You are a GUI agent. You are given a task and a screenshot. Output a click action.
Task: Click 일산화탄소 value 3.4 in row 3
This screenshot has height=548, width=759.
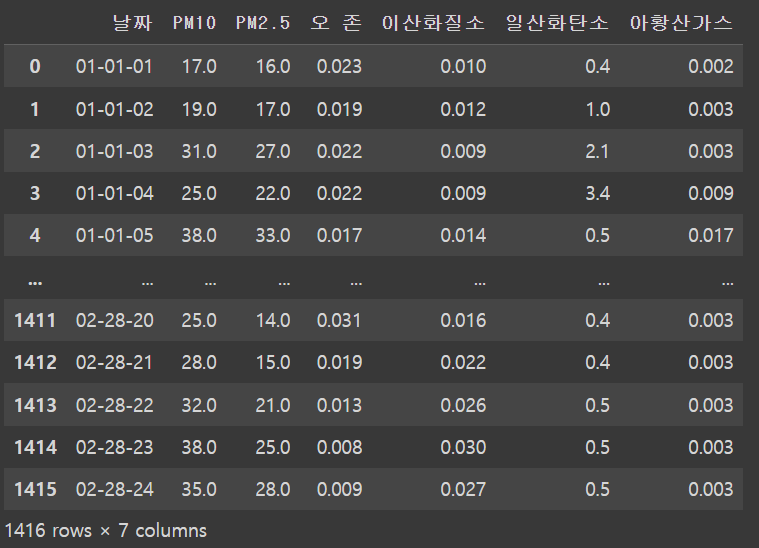[598, 193]
